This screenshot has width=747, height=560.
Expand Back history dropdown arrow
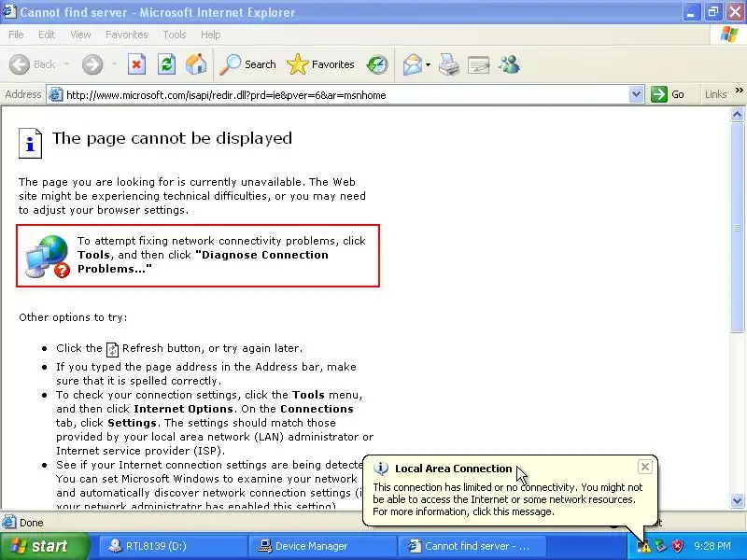click(66, 64)
